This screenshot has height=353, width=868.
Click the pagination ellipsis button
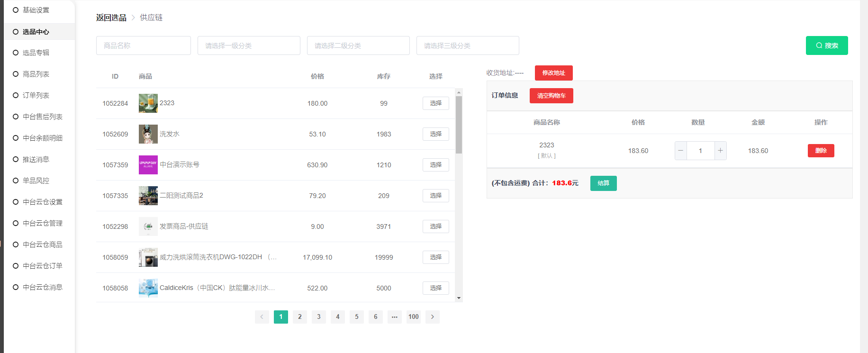coord(395,317)
